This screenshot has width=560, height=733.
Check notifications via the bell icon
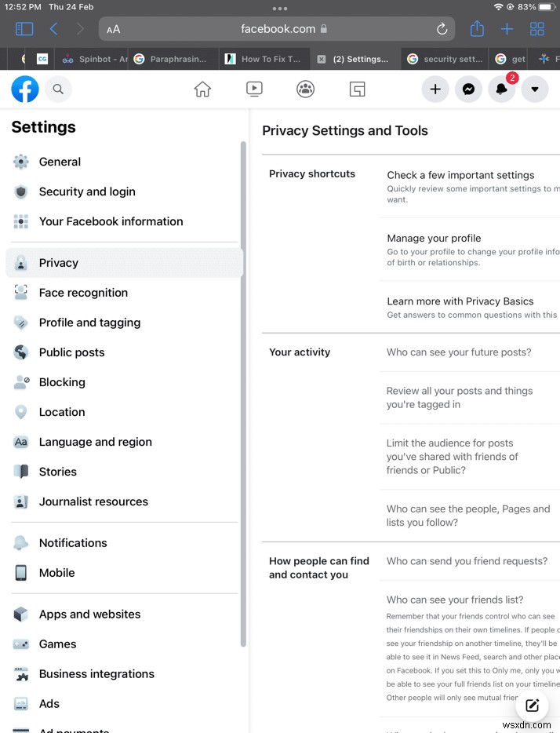click(x=502, y=89)
